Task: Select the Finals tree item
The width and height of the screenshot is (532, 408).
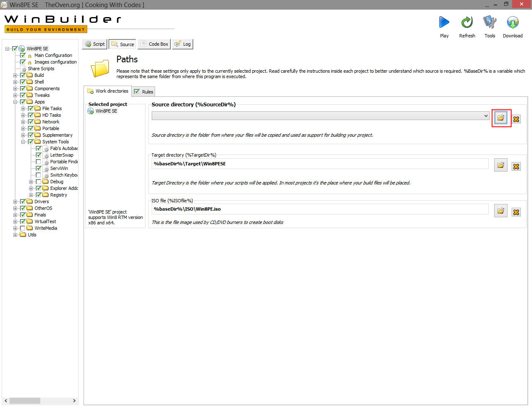Action: click(x=40, y=215)
